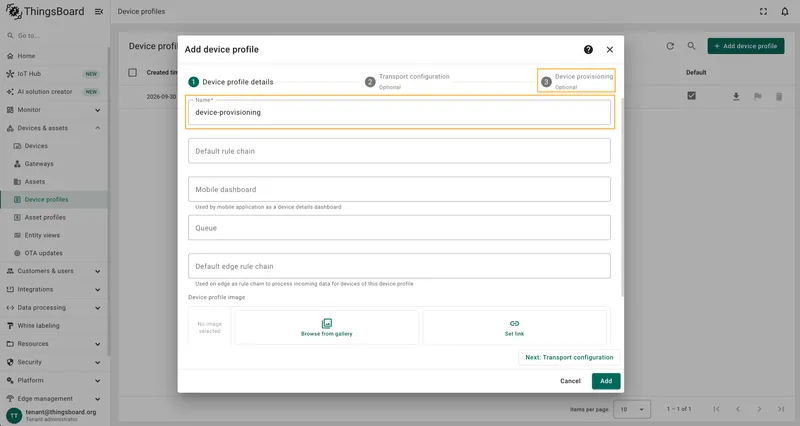Collapse the sidebar menu toggle icon
Image resolution: width=800 pixels, height=426 pixels.
point(99,11)
